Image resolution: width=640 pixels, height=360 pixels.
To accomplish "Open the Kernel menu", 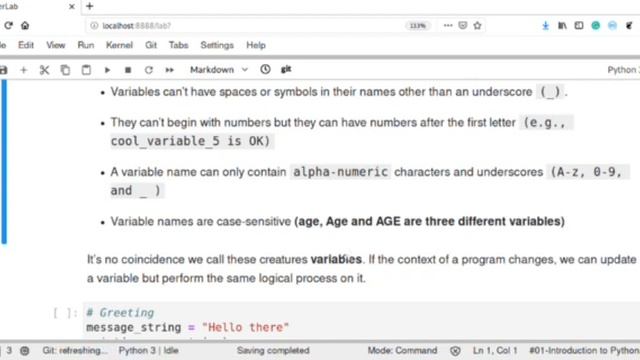I will click(x=119, y=45).
